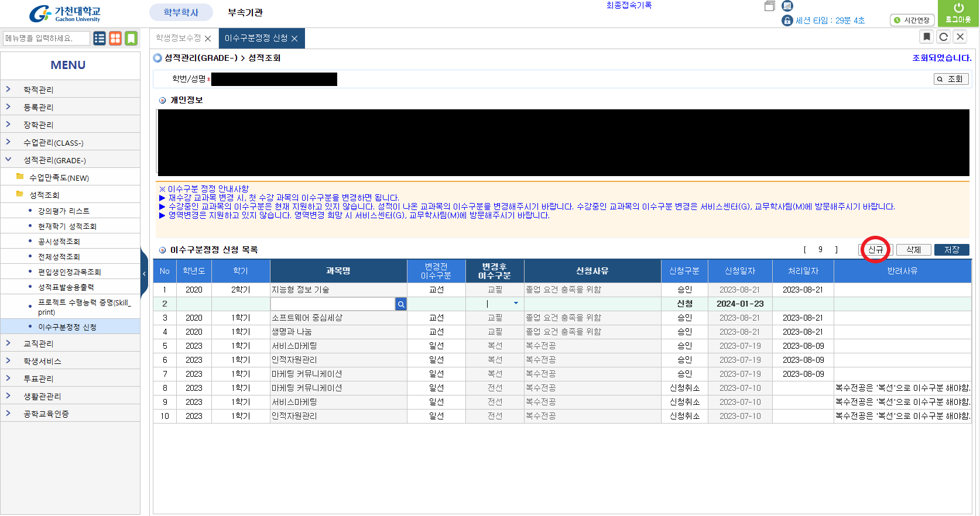This screenshot has width=980, height=516.
Task: Click the overlapping windows icon in header
Action: pos(770,6)
